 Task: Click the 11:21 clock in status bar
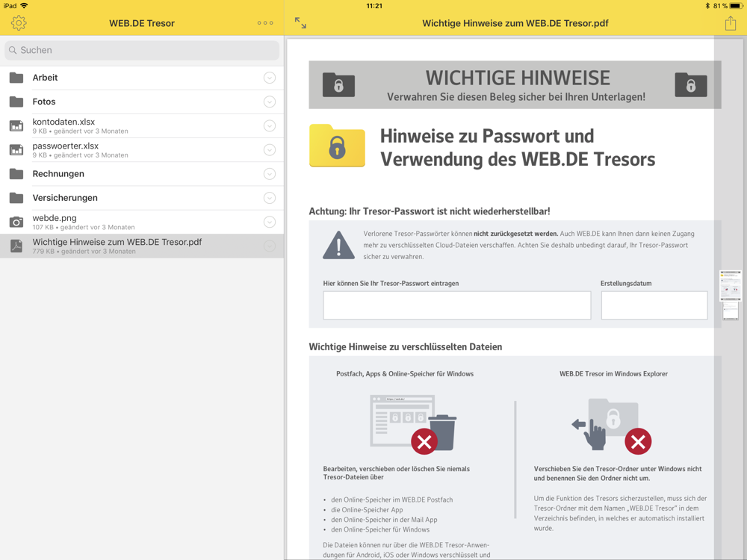tap(374, 6)
